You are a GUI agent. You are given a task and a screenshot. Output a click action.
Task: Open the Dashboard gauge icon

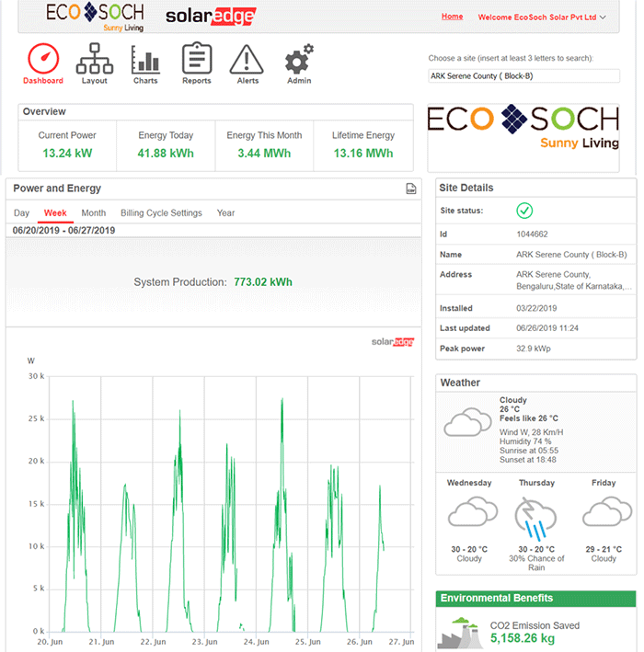(x=43, y=59)
